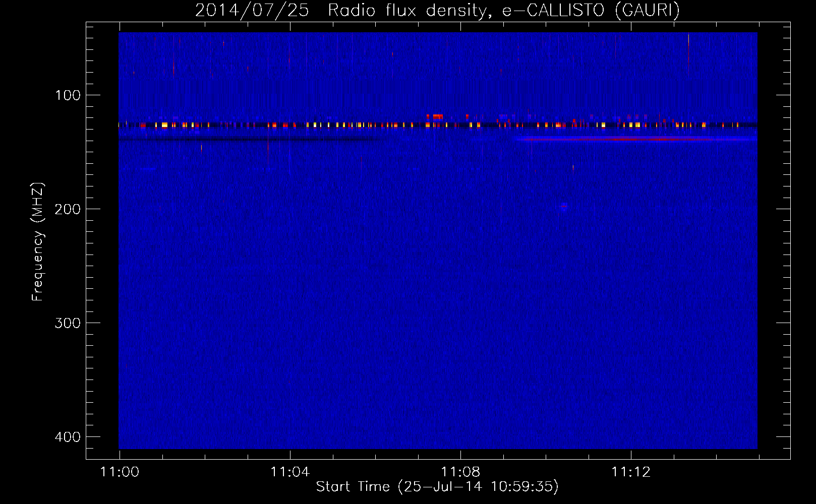The height and width of the screenshot is (504, 816).
Task: Click the 11:08 time tick label
Action: (460, 472)
